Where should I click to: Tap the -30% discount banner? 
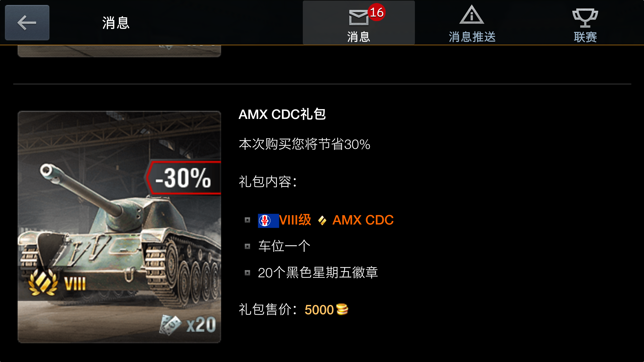point(184,177)
